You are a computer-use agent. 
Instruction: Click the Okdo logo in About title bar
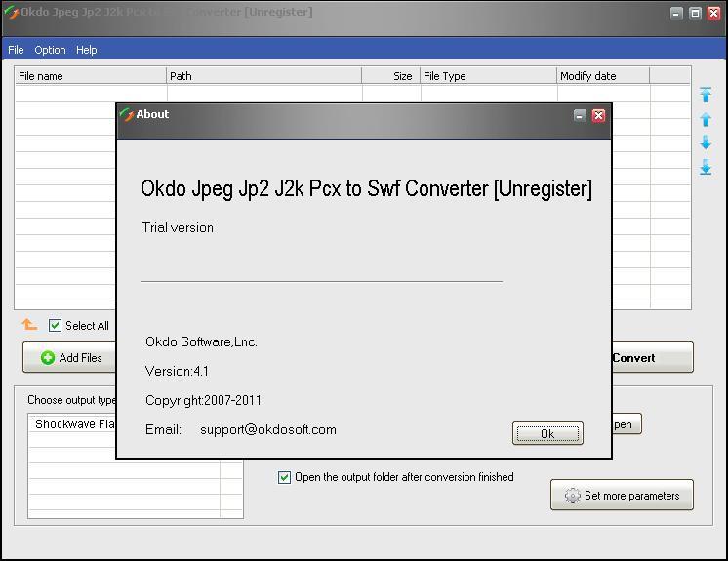click(126, 114)
